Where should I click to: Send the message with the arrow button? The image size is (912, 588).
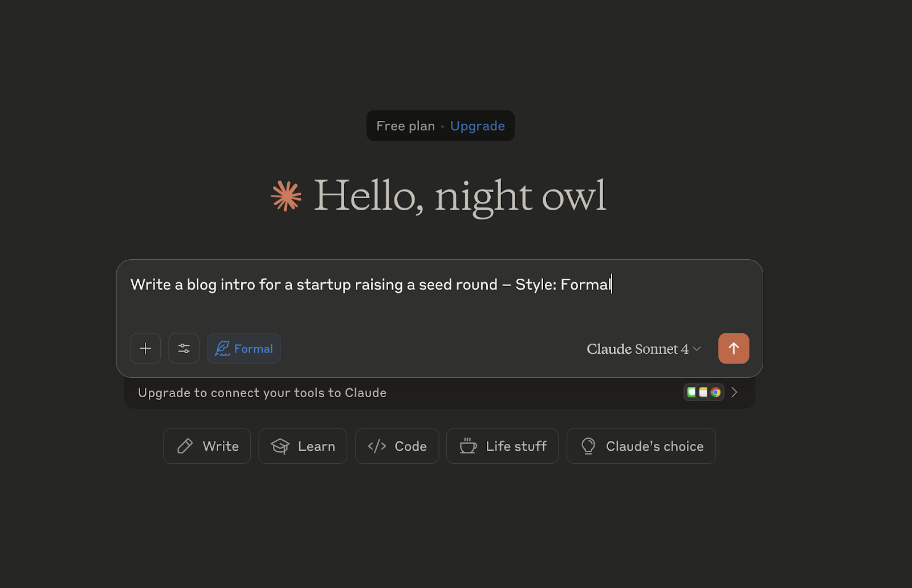[x=734, y=348]
